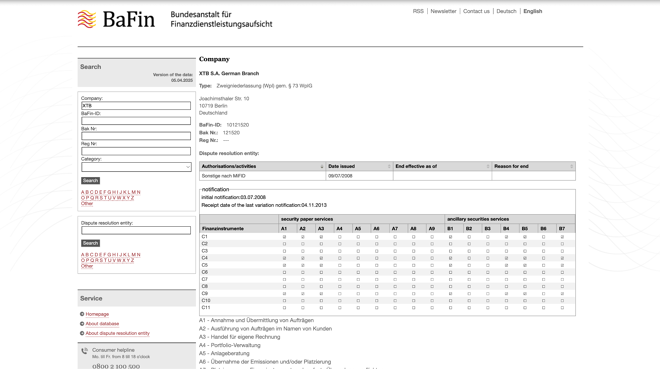The width and height of the screenshot is (660, 369).
Task: Click the BaFin-ID input field
Action: (x=136, y=121)
